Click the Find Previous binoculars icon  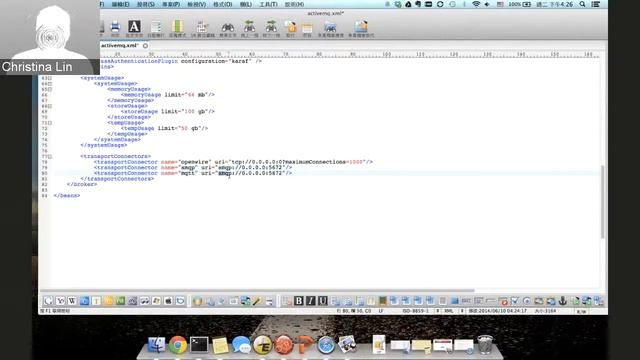click(249, 27)
